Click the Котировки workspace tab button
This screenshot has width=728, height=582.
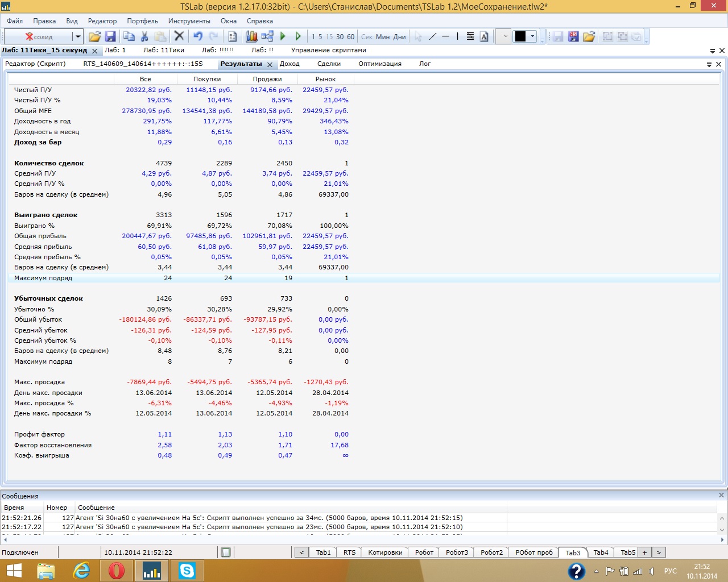[x=385, y=552]
